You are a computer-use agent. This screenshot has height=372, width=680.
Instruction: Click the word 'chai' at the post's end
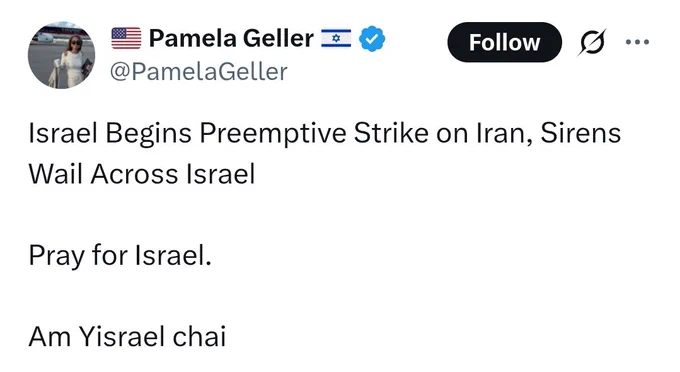click(199, 337)
